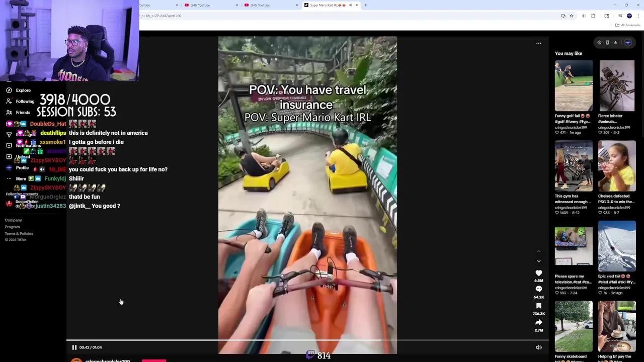Click the '@jintk__ You good ?' chat message
The image size is (644, 362).
tap(95, 206)
